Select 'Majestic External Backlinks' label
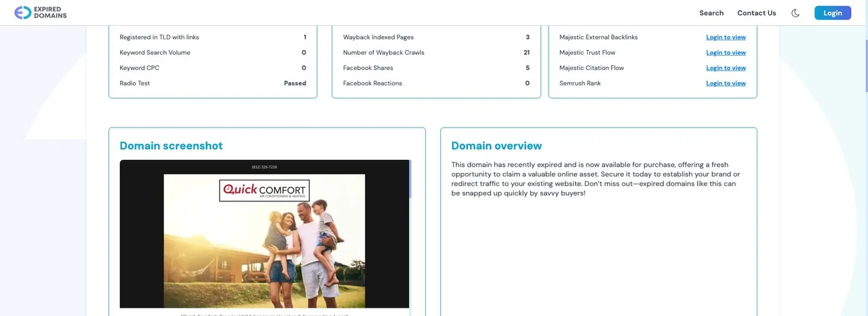 coord(598,37)
